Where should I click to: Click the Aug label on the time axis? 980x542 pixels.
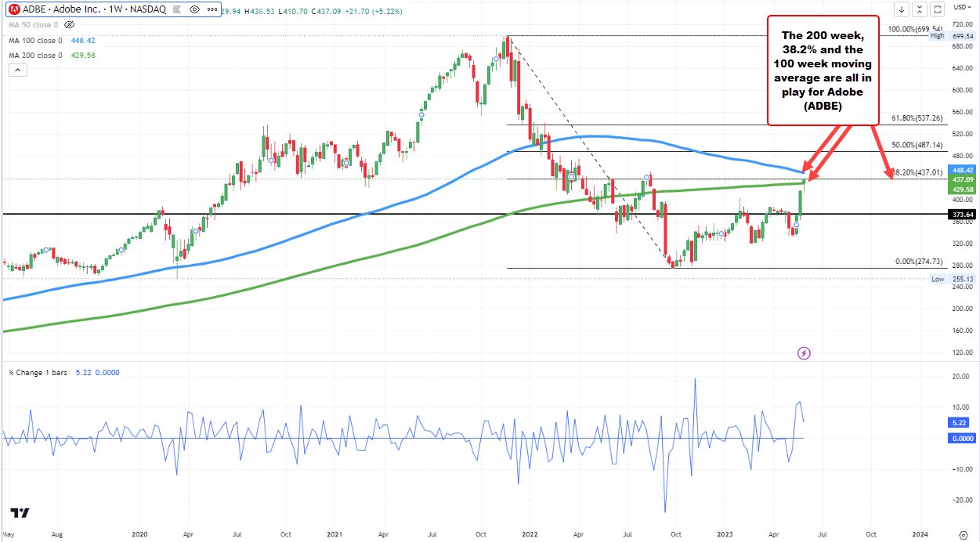coord(57,534)
